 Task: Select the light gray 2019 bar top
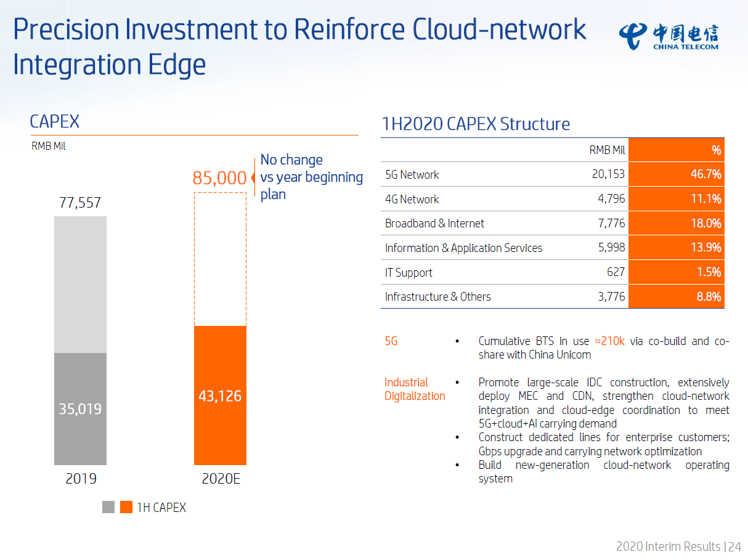click(80, 285)
